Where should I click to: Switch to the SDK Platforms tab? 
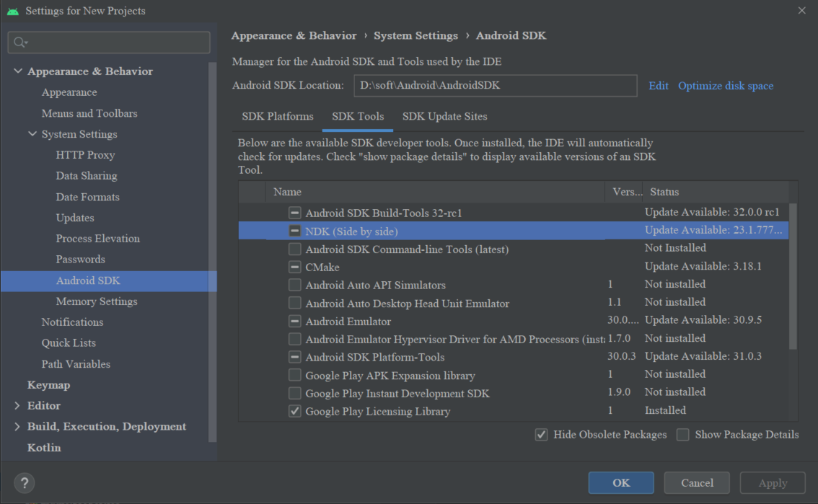click(x=278, y=116)
